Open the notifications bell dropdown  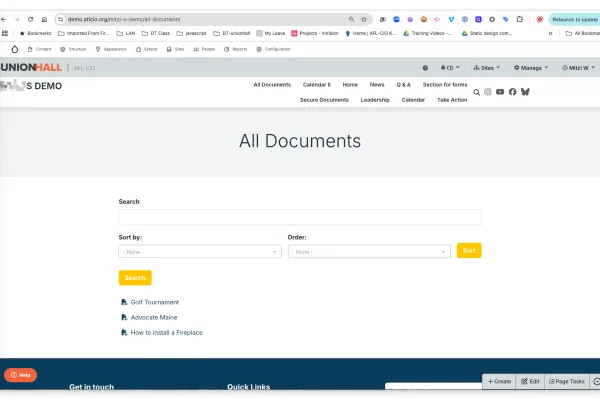pyautogui.click(x=450, y=68)
